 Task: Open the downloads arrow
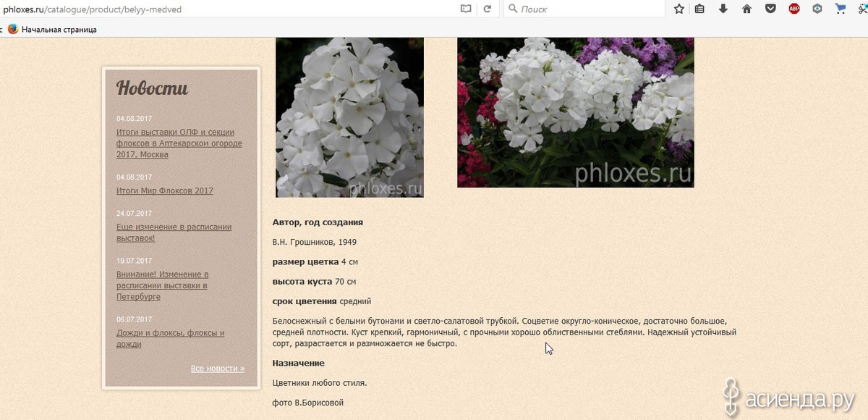pyautogui.click(x=723, y=9)
